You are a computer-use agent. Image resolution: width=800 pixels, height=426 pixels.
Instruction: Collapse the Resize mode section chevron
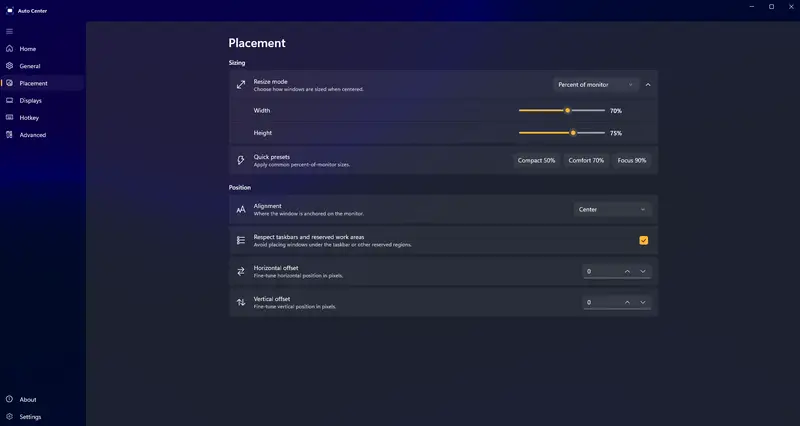tap(648, 85)
